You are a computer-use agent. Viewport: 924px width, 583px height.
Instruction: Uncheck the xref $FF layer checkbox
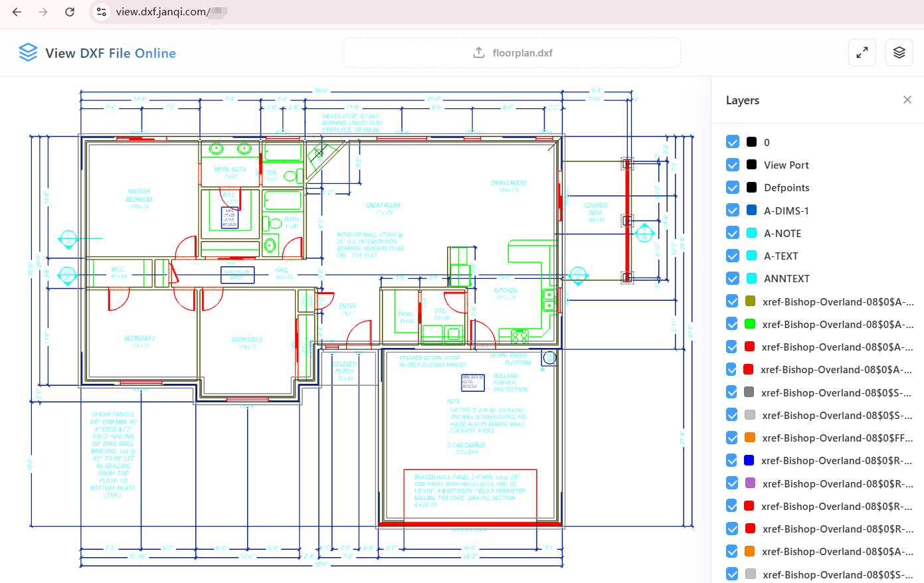[x=732, y=438]
